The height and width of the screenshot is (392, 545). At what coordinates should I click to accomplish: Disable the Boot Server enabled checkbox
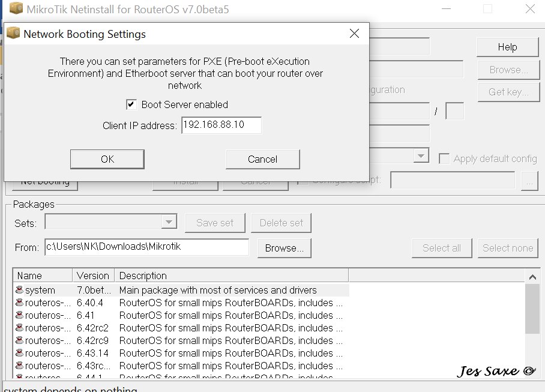tap(131, 104)
